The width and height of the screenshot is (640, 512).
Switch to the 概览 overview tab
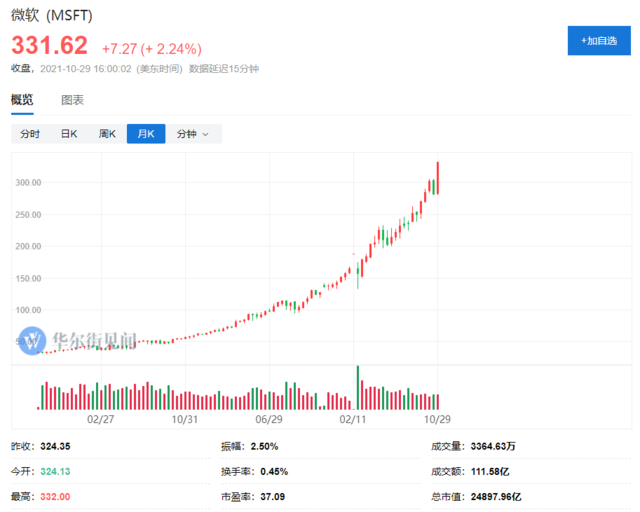[22, 100]
